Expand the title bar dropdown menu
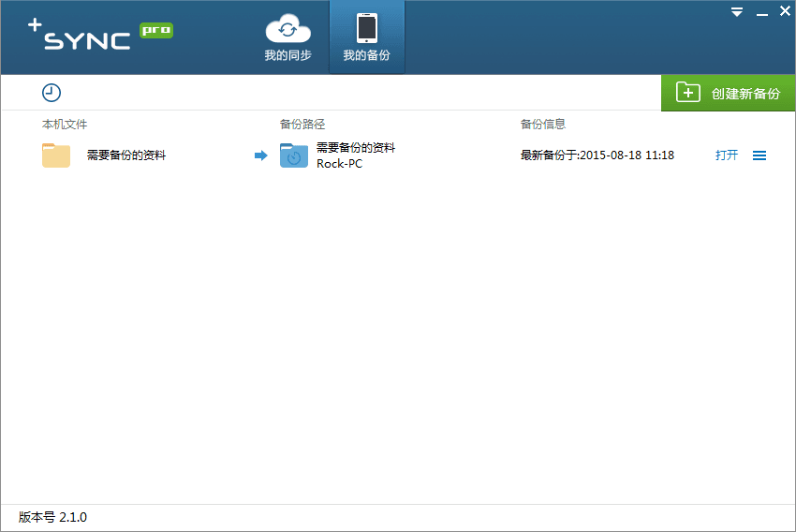This screenshot has height=532, width=796. pos(737,12)
